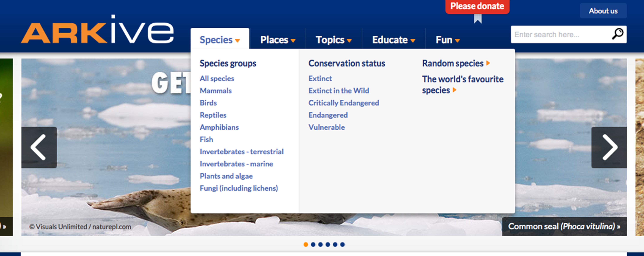Open the About us page
644x256 pixels.
603,11
